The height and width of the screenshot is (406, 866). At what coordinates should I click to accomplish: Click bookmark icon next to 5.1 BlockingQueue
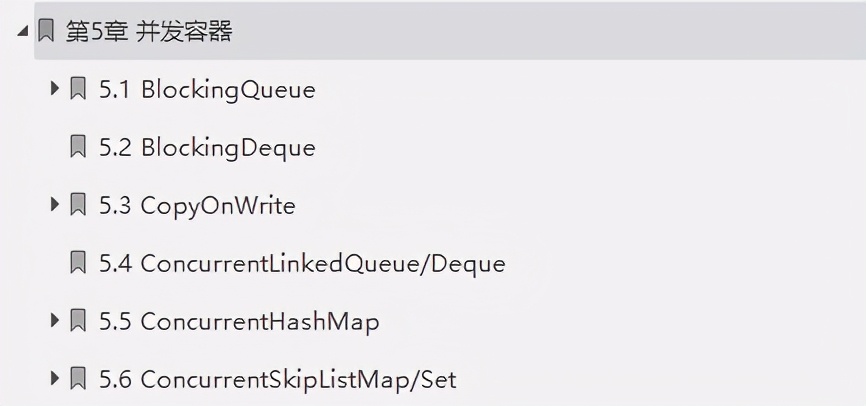[x=78, y=90]
